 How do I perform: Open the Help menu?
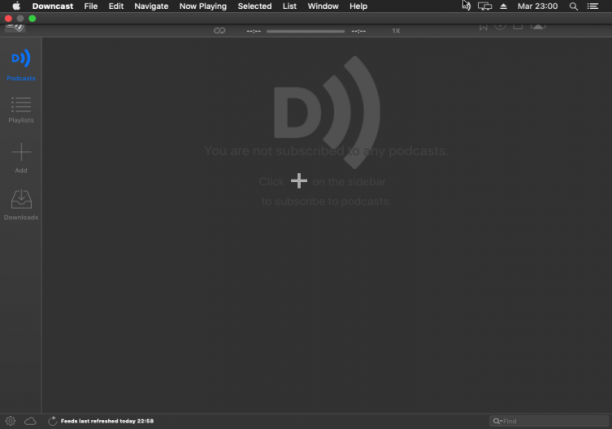click(x=358, y=6)
